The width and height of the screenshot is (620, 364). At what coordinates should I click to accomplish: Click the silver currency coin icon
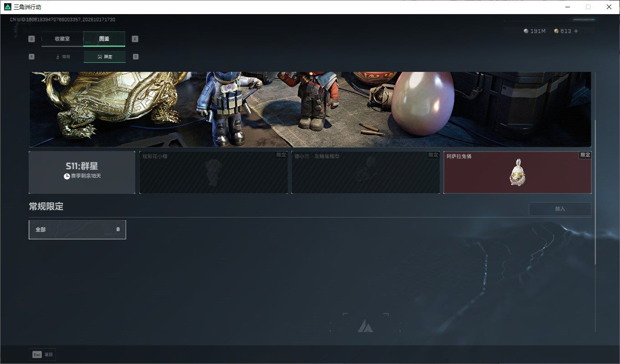[526, 31]
